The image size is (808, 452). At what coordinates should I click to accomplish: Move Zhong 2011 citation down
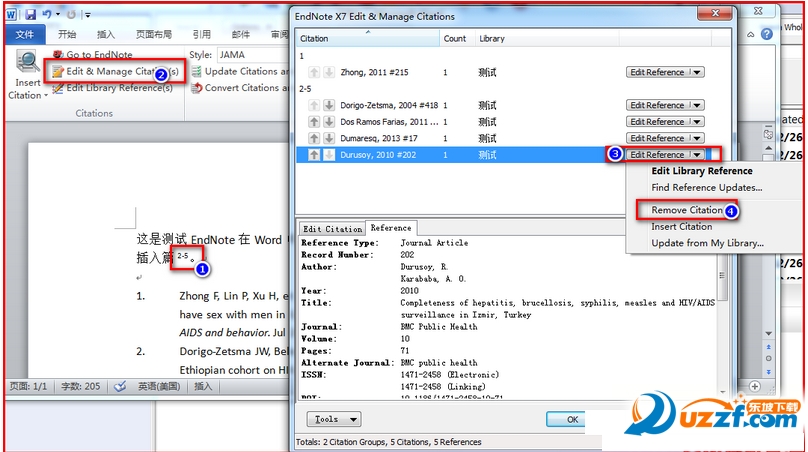(329, 72)
